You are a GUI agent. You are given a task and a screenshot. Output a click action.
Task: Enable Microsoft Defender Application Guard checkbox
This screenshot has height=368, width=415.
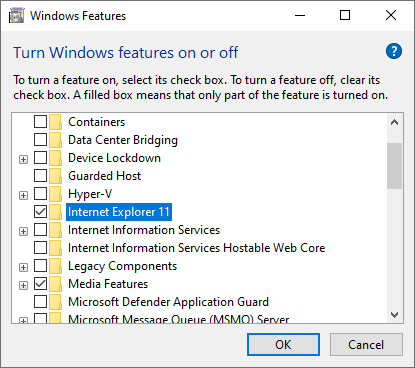(40, 302)
